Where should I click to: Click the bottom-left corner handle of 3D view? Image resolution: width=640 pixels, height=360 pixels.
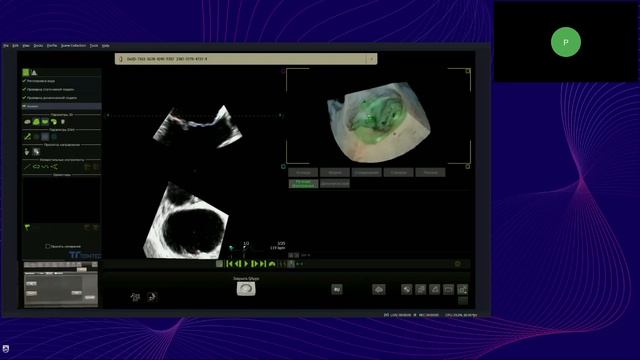point(284,167)
